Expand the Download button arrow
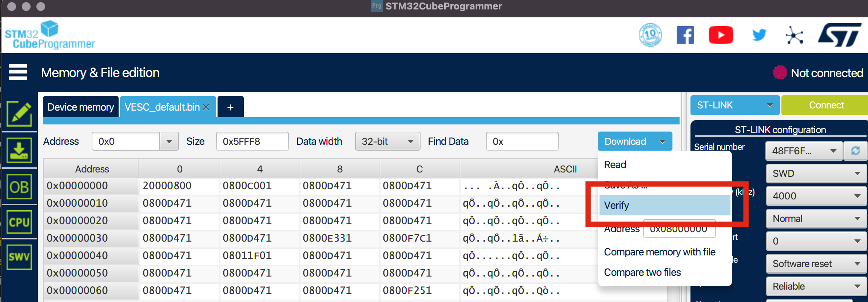Image resolution: width=868 pixels, height=302 pixels. pyautogui.click(x=662, y=142)
